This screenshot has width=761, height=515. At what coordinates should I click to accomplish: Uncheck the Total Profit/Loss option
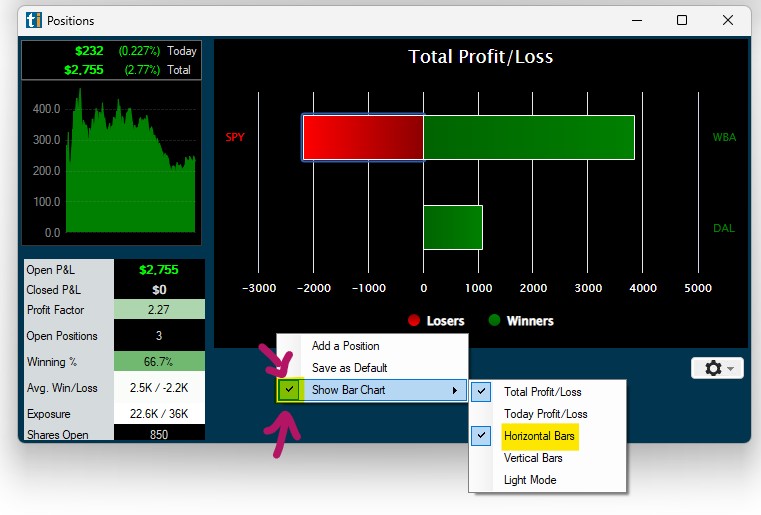click(483, 392)
